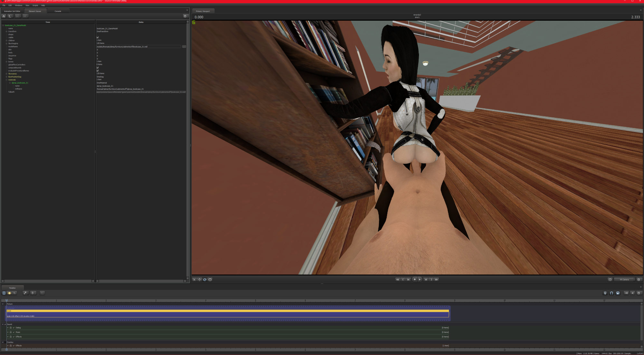Open the File menu
This screenshot has width=644, height=355.
tap(4, 5)
